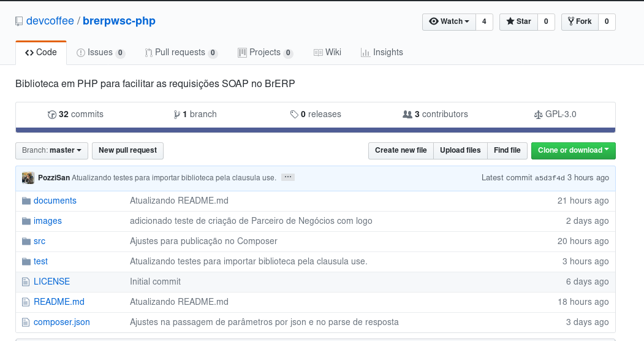Open PozziSan author link

coord(54,178)
